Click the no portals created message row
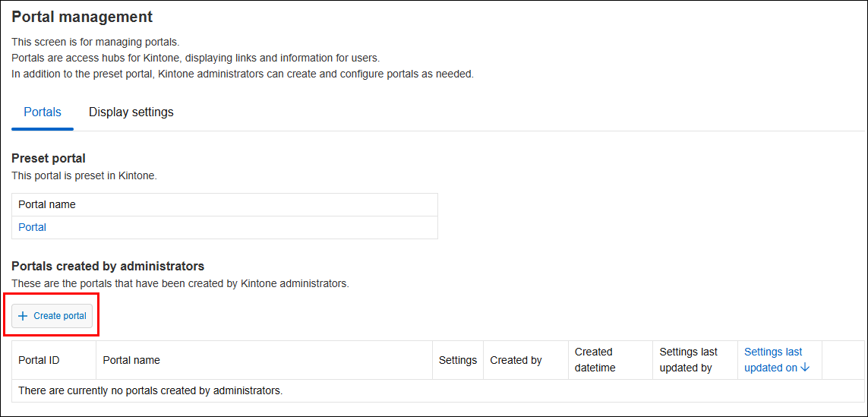 (150, 391)
